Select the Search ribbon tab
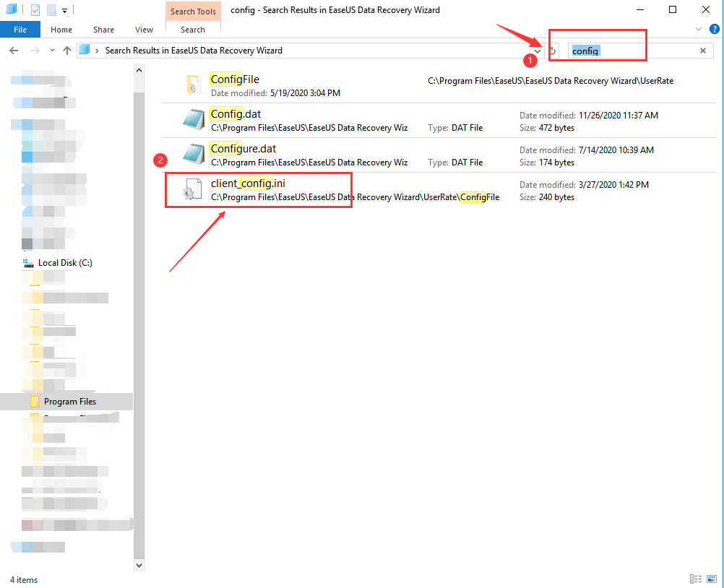 (192, 30)
